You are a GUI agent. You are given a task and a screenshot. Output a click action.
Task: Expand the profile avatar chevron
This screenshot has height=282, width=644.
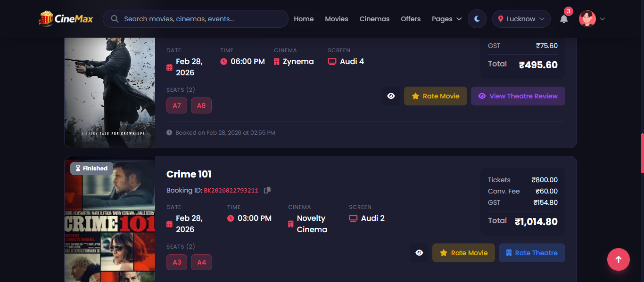(603, 19)
